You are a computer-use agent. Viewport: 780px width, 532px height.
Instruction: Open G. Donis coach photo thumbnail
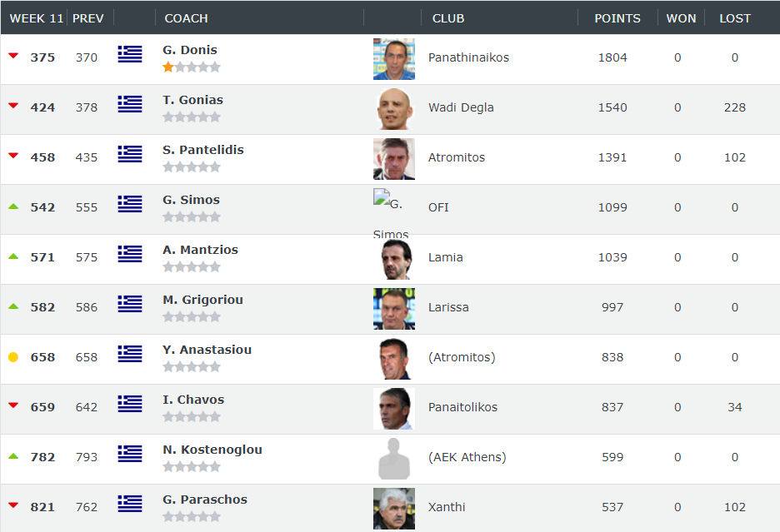394,59
